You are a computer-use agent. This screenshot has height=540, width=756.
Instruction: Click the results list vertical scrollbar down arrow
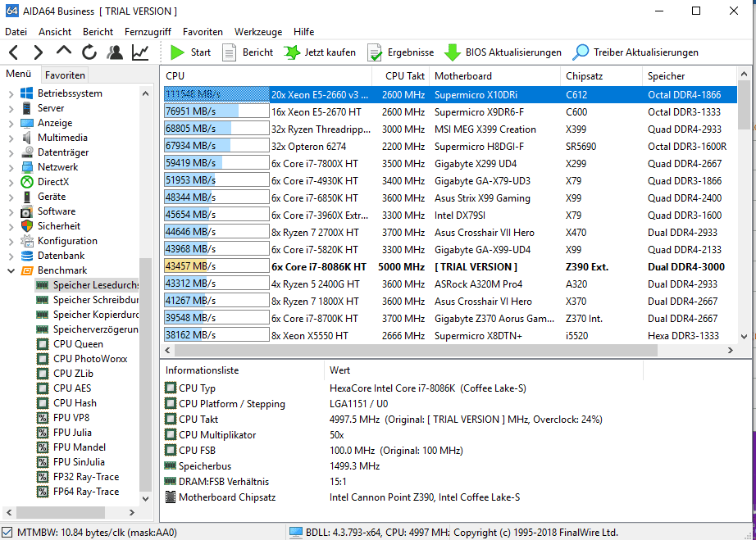coord(744,336)
